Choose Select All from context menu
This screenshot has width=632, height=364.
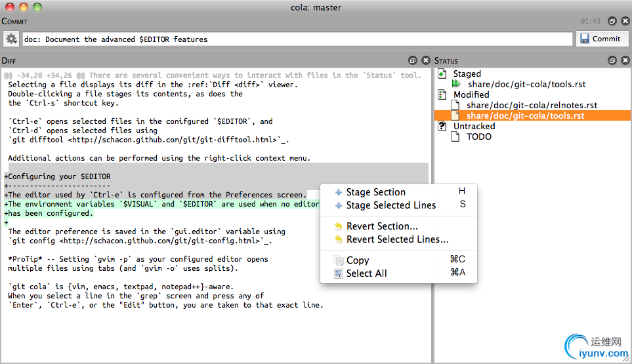[366, 273]
